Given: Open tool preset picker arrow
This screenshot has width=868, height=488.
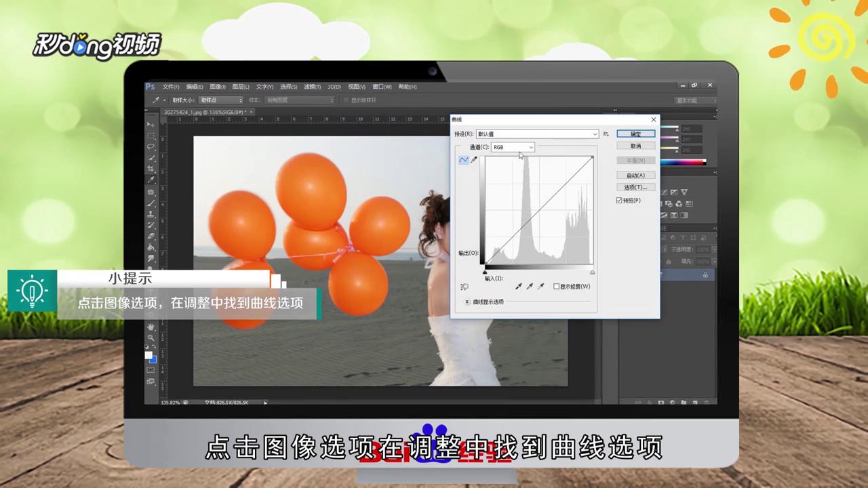Looking at the screenshot, I should [x=164, y=100].
